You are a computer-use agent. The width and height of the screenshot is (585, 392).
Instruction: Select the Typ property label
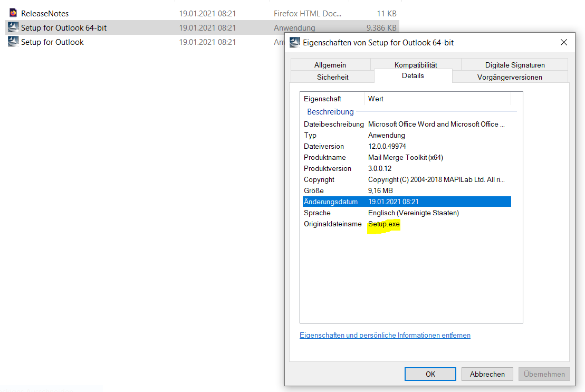pyautogui.click(x=310, y=135)
